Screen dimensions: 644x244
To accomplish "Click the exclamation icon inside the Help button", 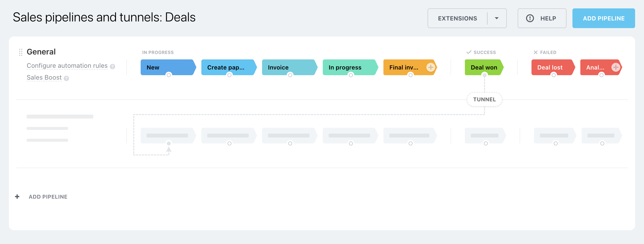I will coord(530,18).
